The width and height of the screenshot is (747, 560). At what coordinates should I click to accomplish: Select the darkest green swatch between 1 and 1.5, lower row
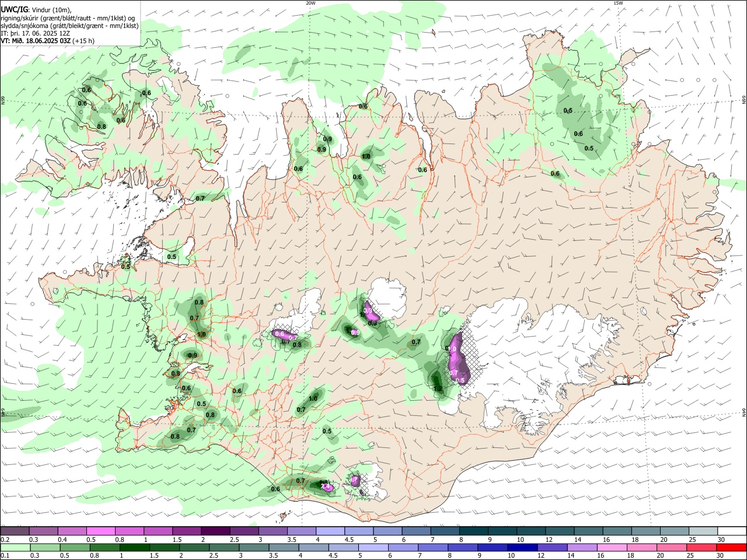coord(134,547)
